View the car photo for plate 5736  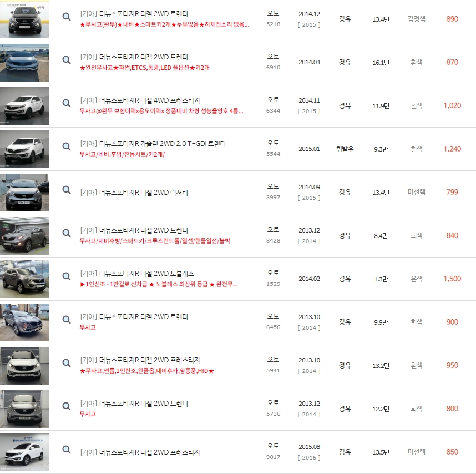(x=24, y=409)
